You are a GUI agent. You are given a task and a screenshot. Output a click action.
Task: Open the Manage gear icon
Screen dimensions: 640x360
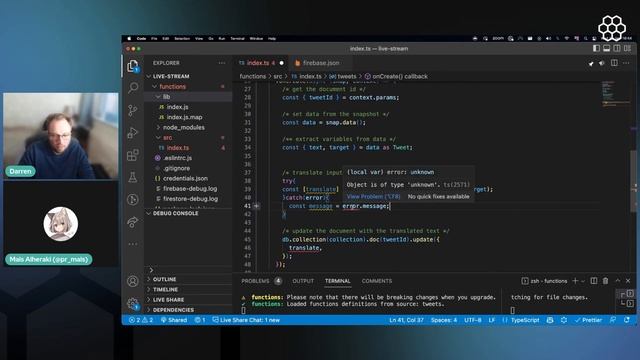[x=133, y=303]
